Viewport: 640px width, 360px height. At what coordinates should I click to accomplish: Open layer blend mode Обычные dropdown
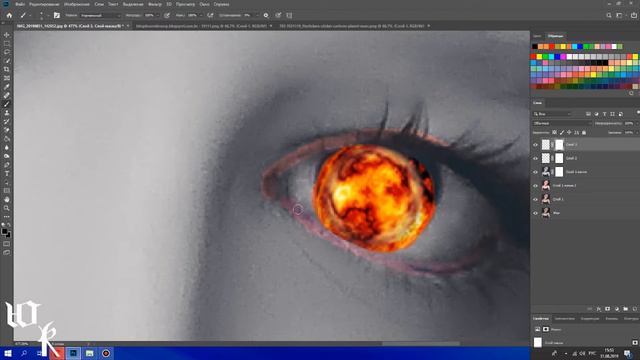(562, 123)
